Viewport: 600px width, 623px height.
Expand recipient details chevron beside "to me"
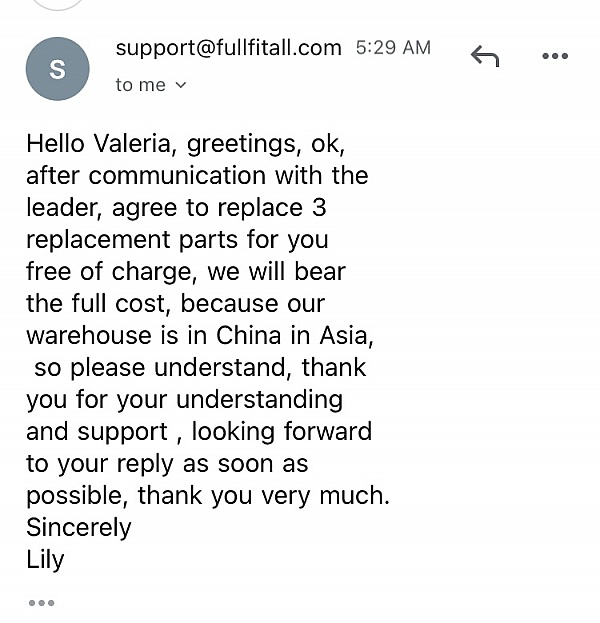click(181, 85)
